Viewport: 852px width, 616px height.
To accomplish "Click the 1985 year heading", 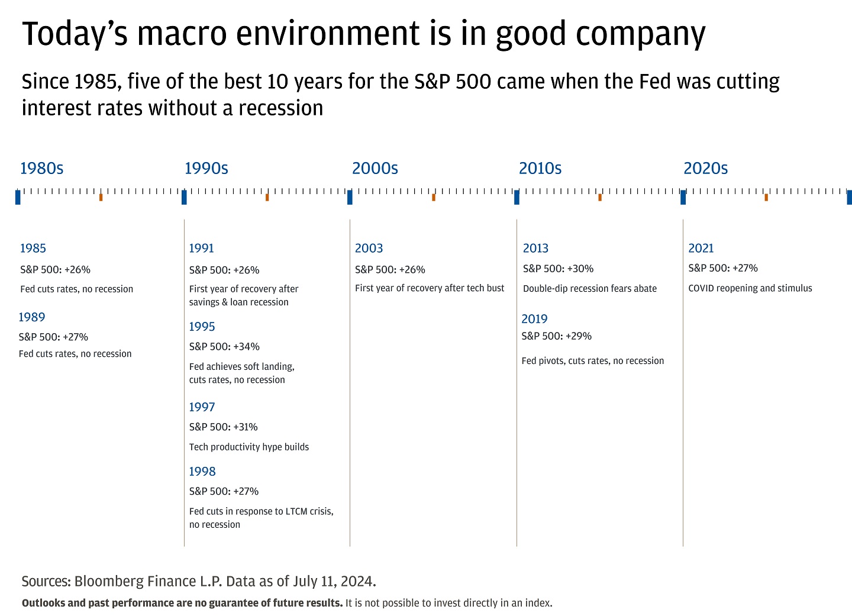I will click(x=33, y=249).
